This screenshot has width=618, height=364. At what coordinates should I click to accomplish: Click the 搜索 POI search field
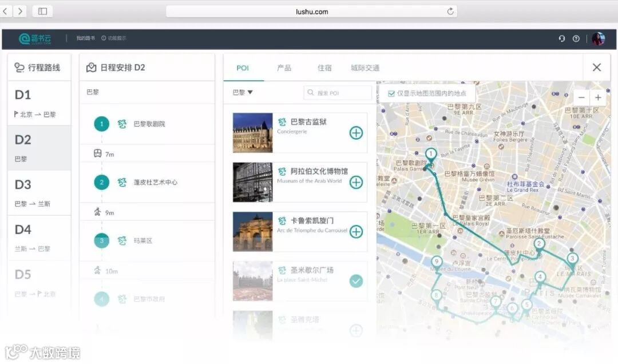pyautogui.click(x=338, y=93)
